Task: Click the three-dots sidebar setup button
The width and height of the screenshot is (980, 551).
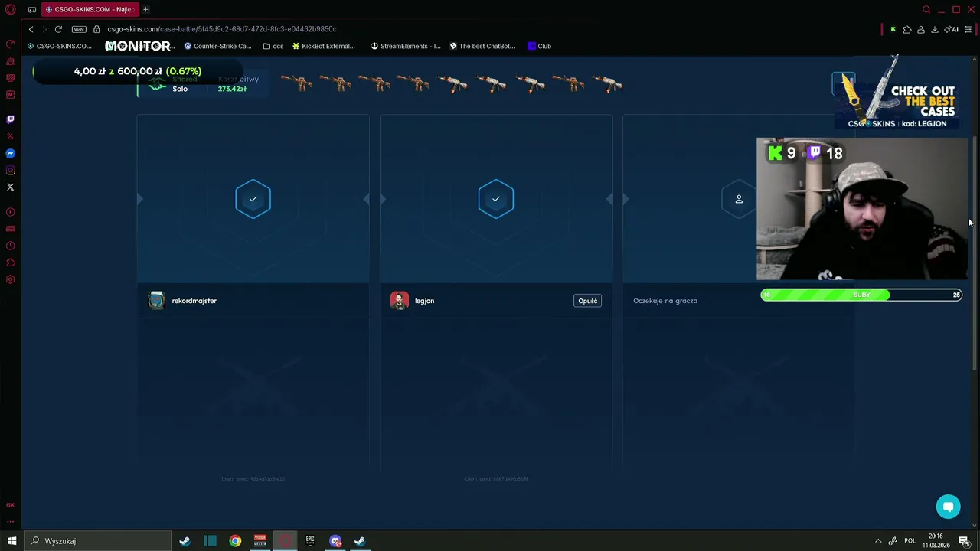Action: pyautogui.click(x=11, y=521)
